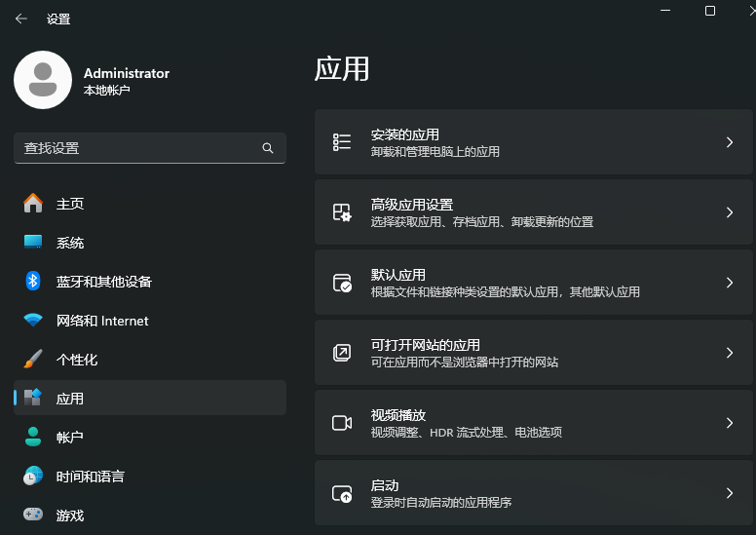
Task: Click the 游戏 gamepad icon
Action: pyautogui.click(x=33, y=515)
